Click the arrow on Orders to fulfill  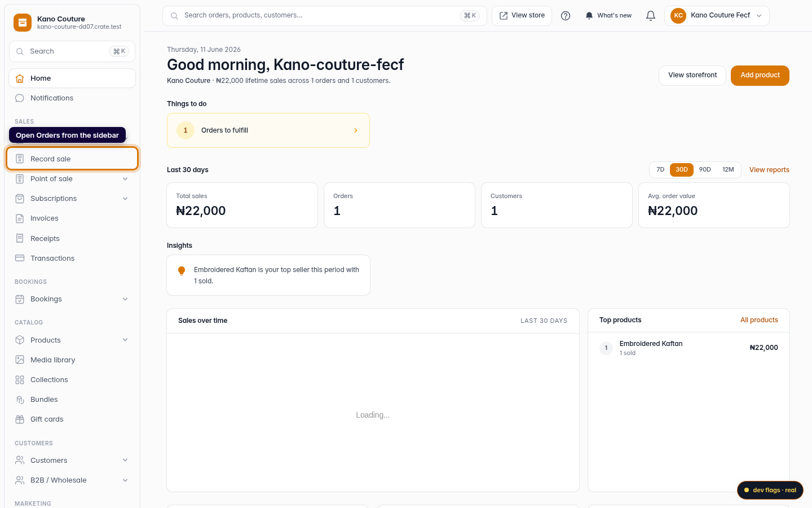pos(356,130)
